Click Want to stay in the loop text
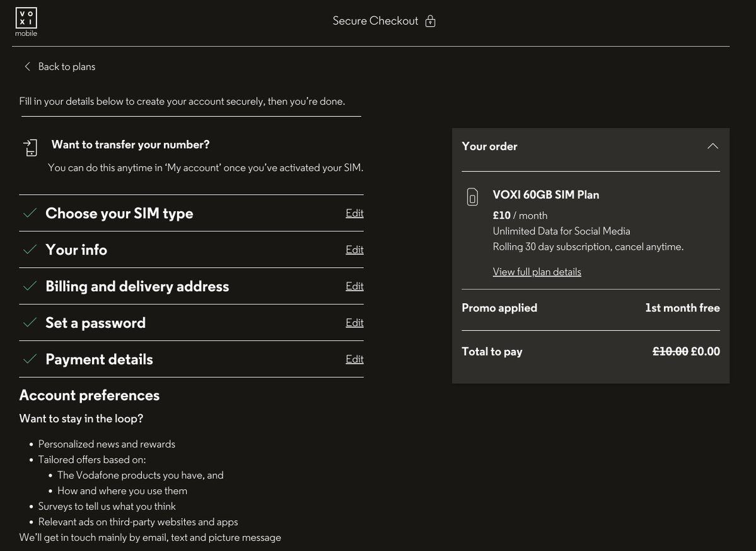 pos(81,419)
